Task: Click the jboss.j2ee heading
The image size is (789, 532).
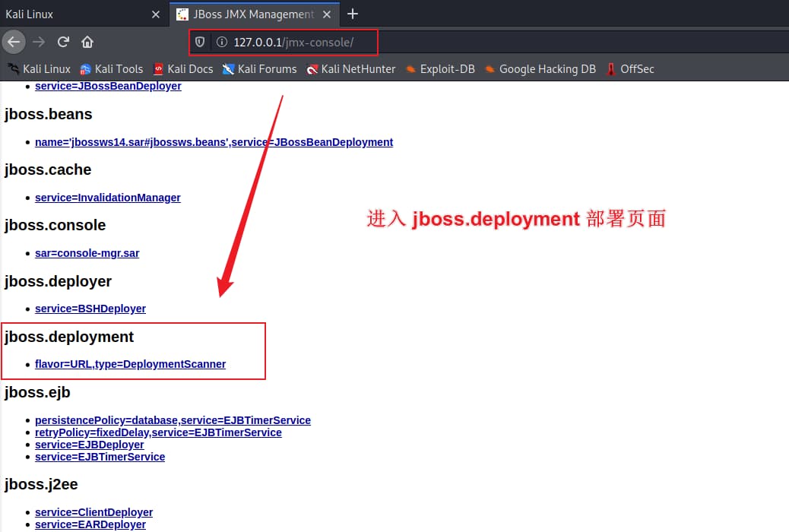Action: 41,484
